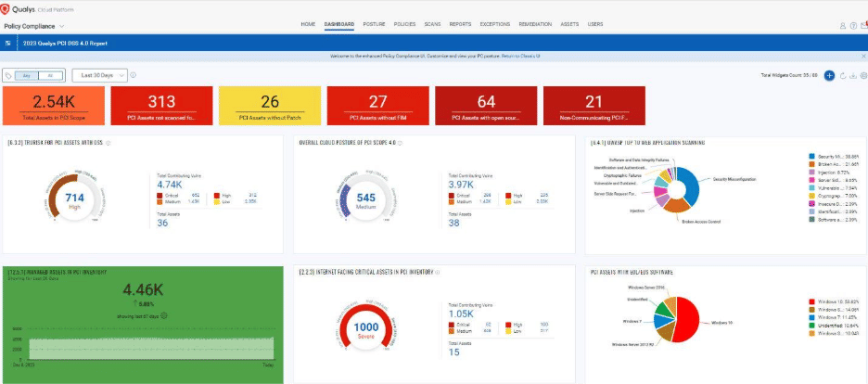868x384 pixels.
Task: Click Total Assets value 36
Action: click(x=163, y=223)
